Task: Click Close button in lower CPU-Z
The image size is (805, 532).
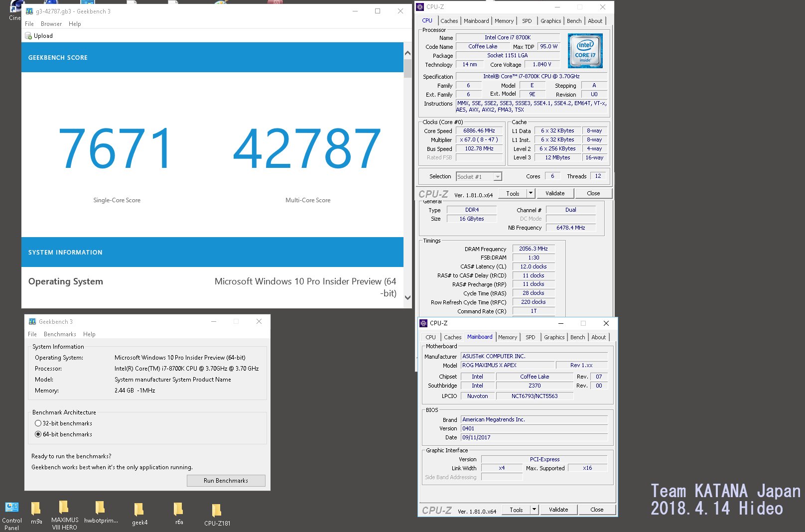Action: 597,510
